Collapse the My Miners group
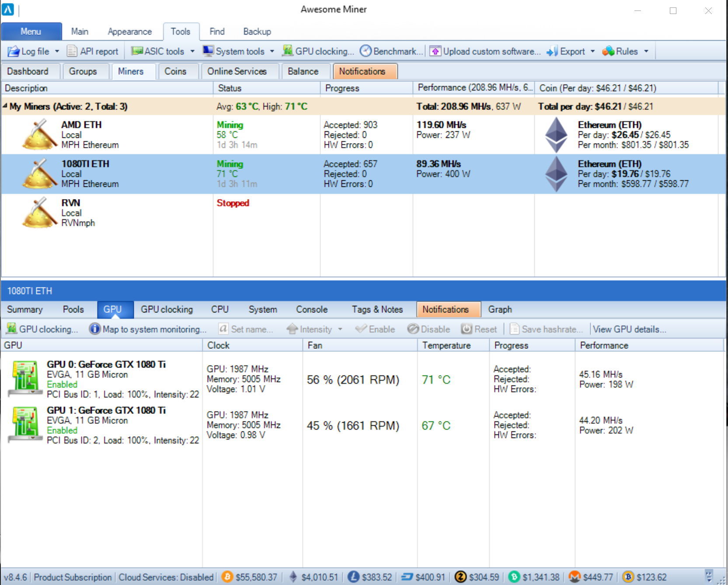This screenshot has height=585, width=728. click(x=5, y=106)
